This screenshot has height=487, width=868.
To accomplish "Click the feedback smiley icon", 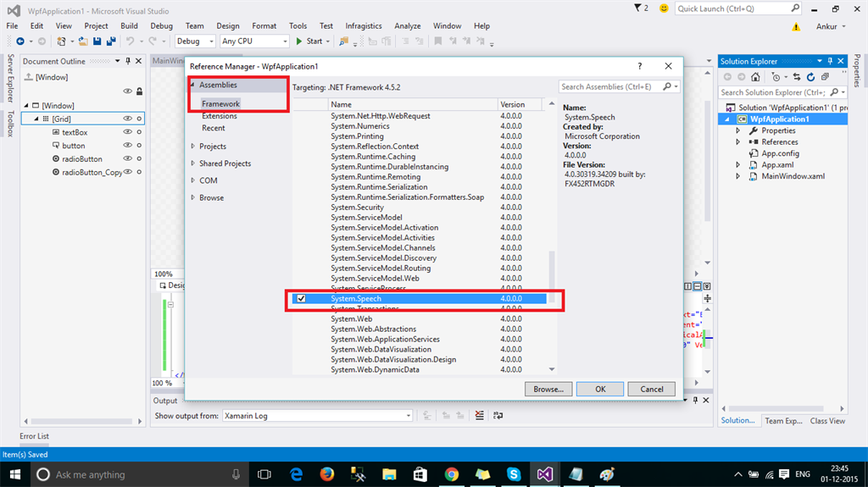I will tap(664, 8).
